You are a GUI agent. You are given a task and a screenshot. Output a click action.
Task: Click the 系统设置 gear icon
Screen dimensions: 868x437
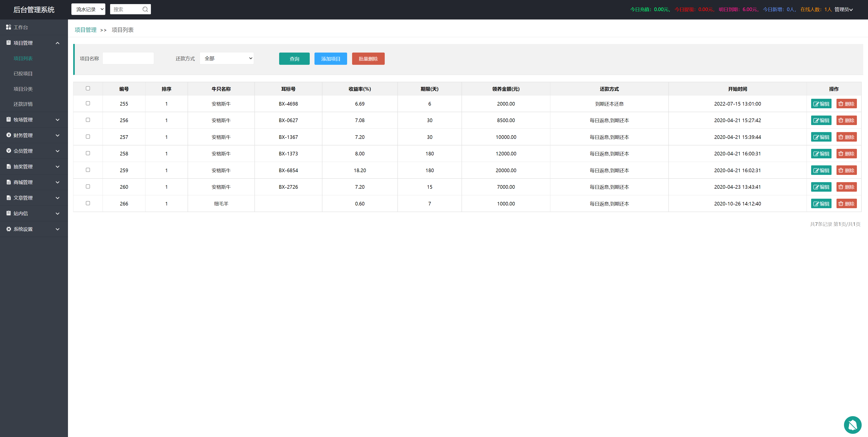point(8,229)
